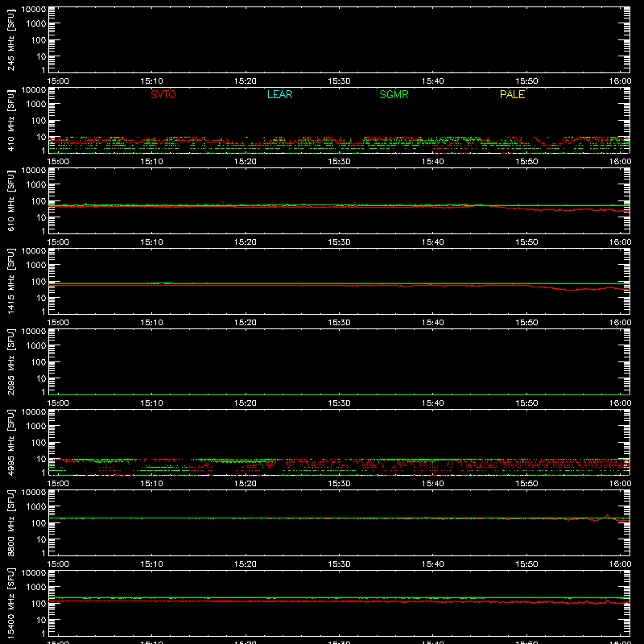Click the 16:00 tick label under the 4995 MHz panel

pos(620,484)
